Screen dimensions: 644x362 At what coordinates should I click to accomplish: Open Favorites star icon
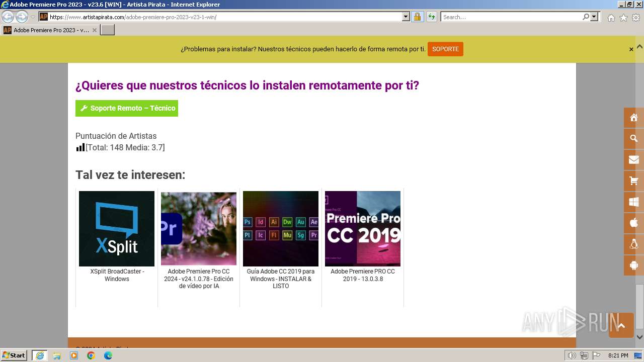click(623, 18)
